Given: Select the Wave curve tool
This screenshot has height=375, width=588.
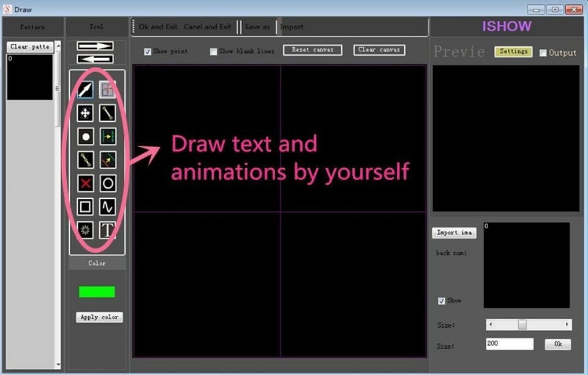Looking at the screenshot, I should [108, 207].
